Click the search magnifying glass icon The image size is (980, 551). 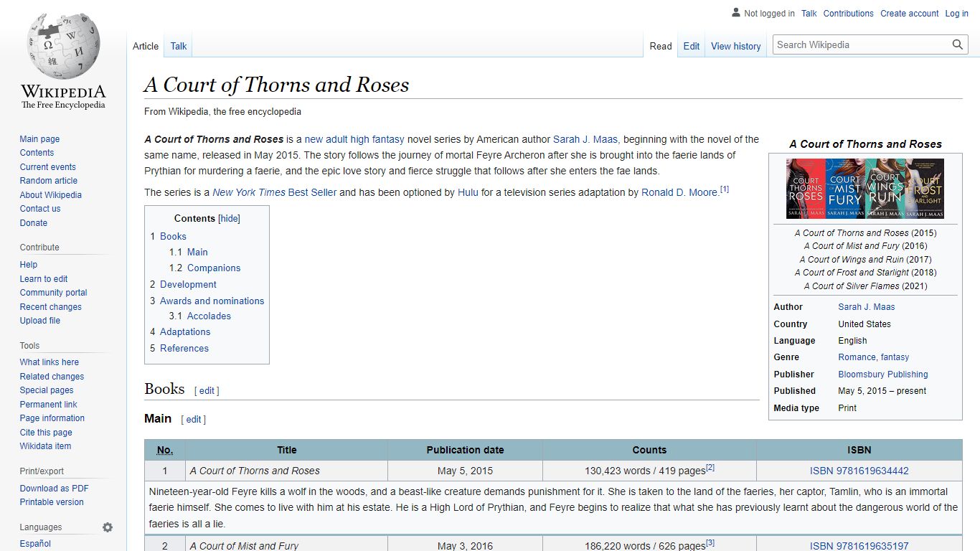(x=958, y=44)
